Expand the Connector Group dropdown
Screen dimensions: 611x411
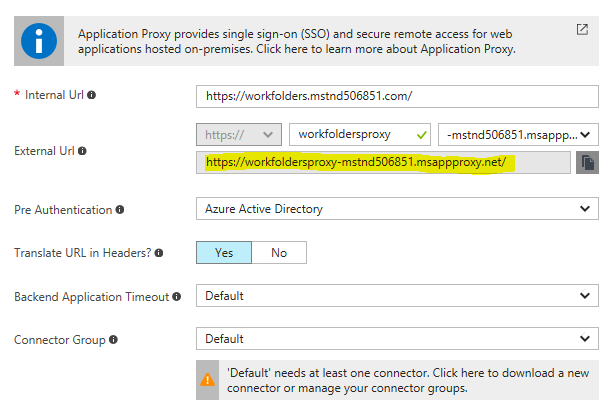(x=397, y=339)
